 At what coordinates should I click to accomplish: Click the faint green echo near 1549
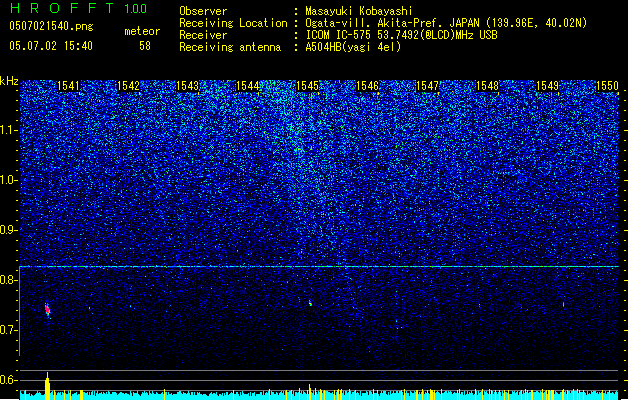564,305
